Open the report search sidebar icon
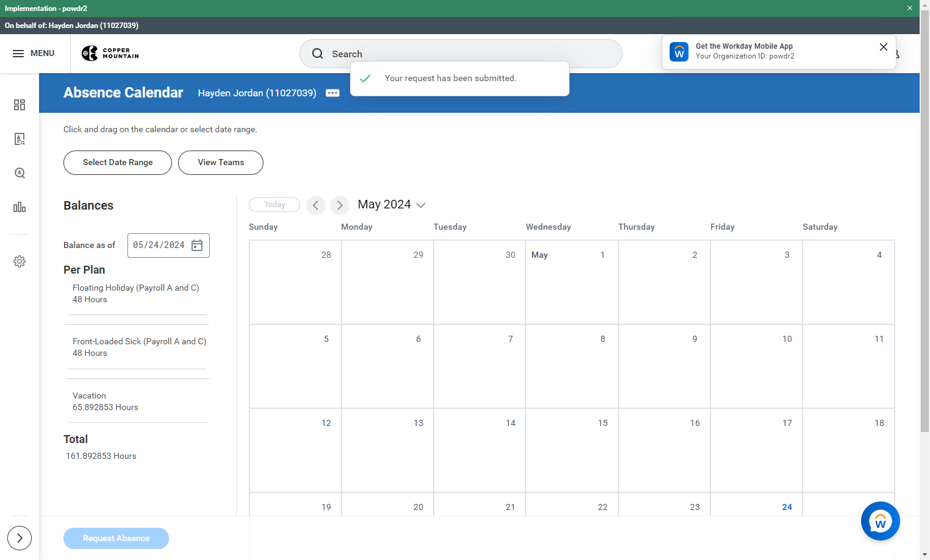Image resolution: width=930 pixels, height=560 pixels. 20,139
